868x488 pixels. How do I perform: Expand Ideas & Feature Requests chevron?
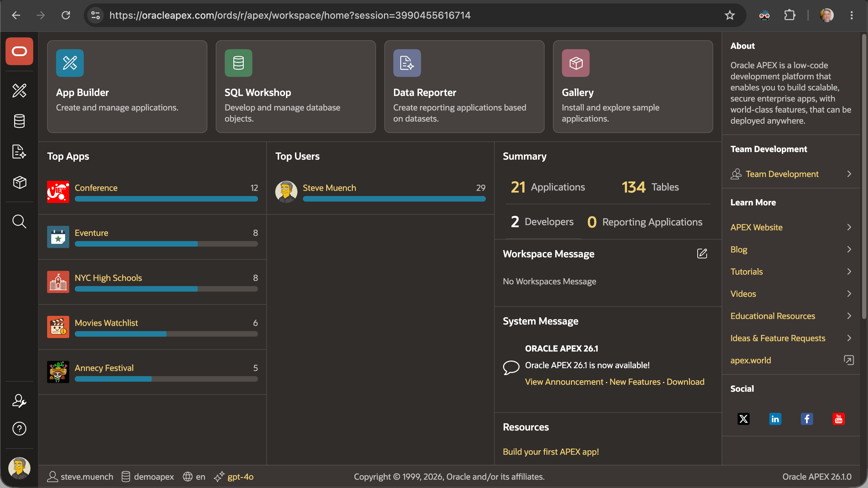pos(849,338)
